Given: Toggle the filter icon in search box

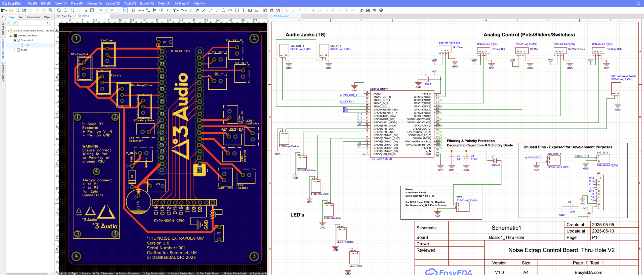Looking at the screenshot, I should click(x=15, y=23).
